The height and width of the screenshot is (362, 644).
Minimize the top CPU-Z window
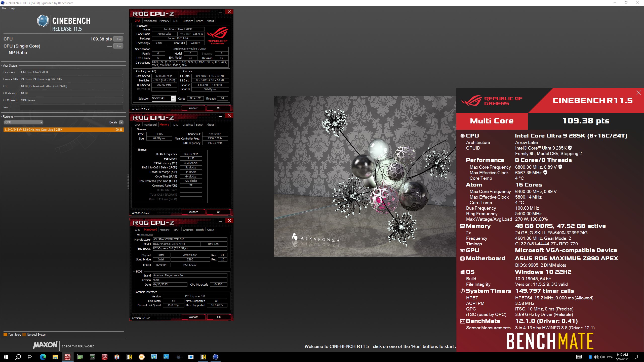pos(220,12)
